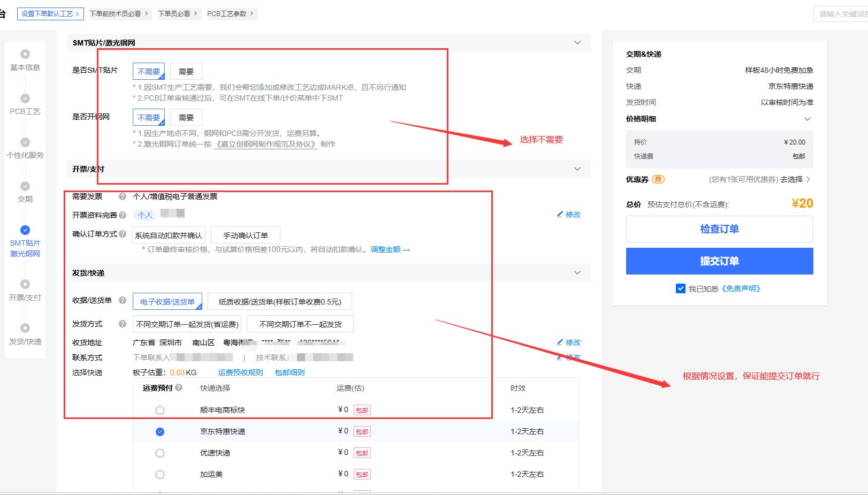Click help icon beside 运费预付
868x495 pixels.
(179, 387)
